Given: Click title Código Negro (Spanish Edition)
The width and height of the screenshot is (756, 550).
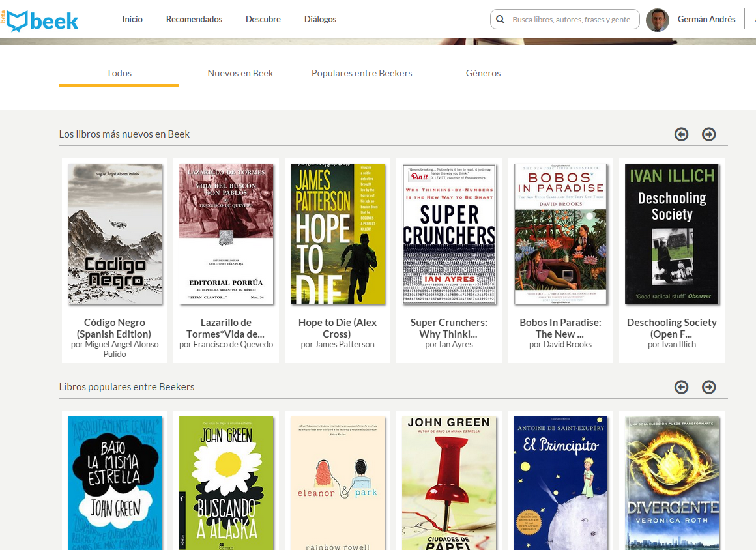Looking at the screenshot, I should (x=114, y=328).
